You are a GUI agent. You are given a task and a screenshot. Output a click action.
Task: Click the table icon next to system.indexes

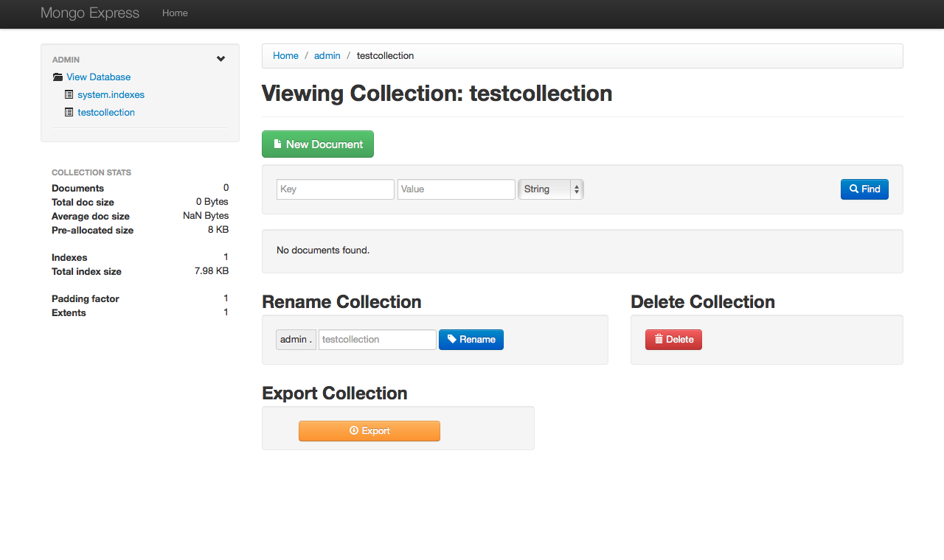[x=69, y=95]
